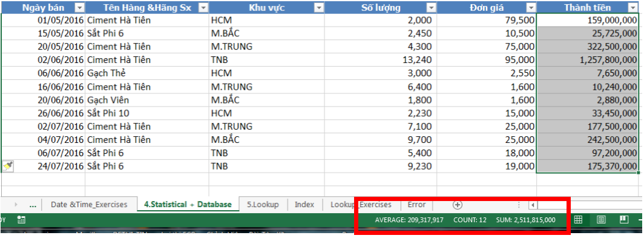The image size is (644, 241).
Task: Open the Thành tiền filter dropdown
Action: click(x=633, y=7)
